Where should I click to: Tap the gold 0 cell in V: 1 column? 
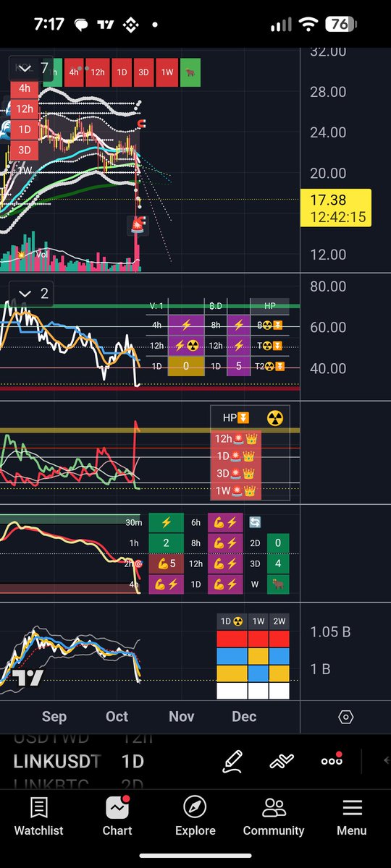point(185,367)
